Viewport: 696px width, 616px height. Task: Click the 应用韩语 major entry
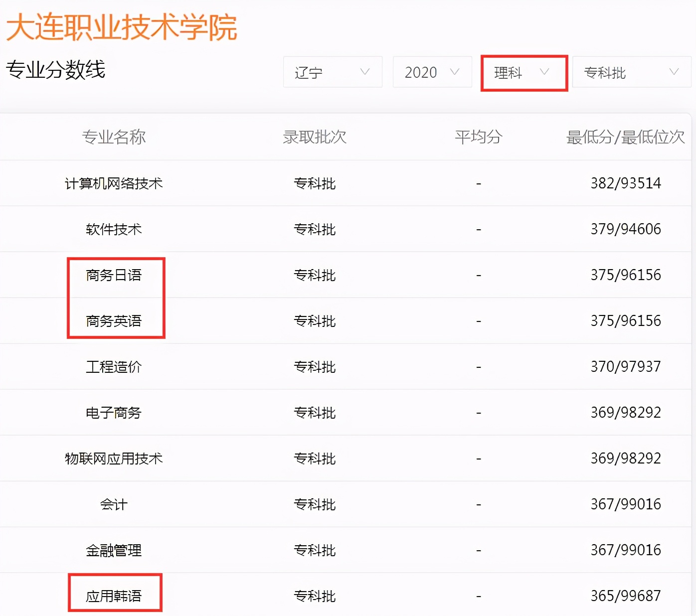[114, 596]
